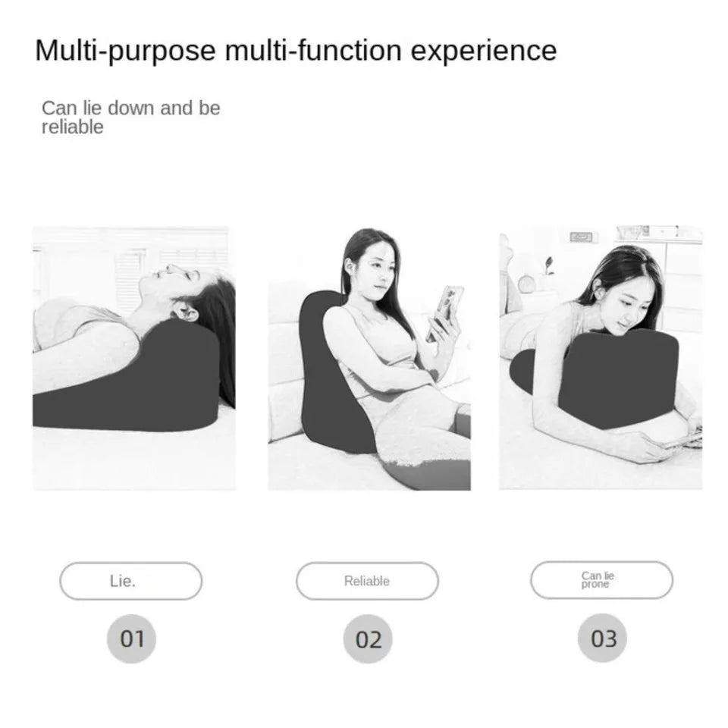
Task: Click the "Multi-purpose multi-function experience" heading
Action: (x=296, y=50)
